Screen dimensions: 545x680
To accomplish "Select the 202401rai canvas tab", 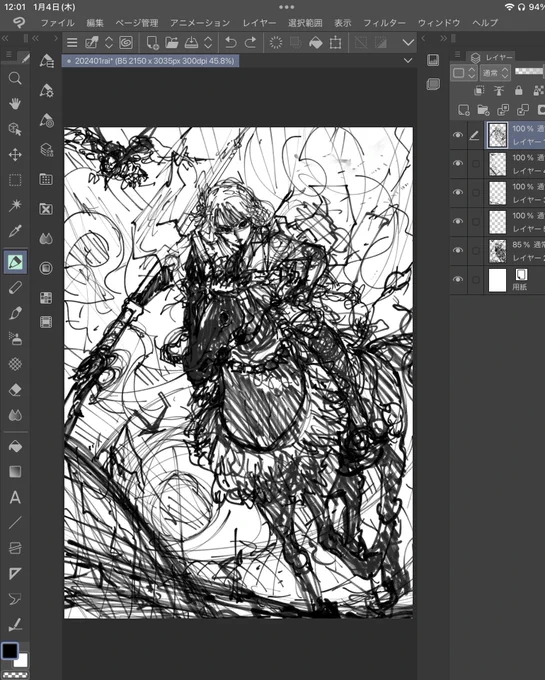I will click(x=150, y=61).
